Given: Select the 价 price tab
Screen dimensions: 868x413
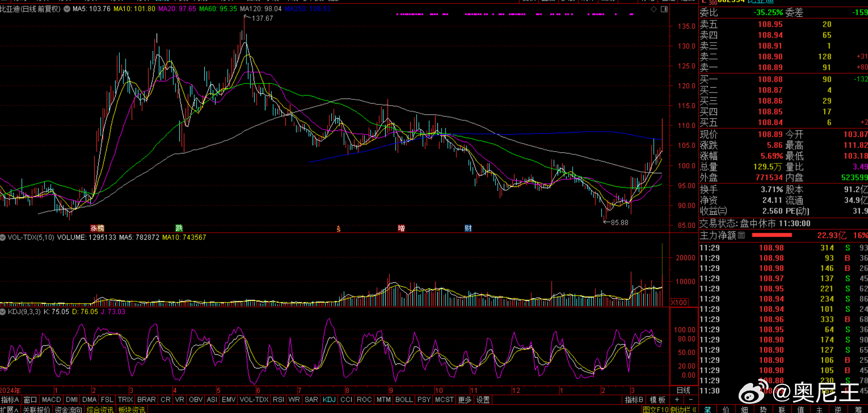Looking at the screenshot, I should click(x=726, y=409).
